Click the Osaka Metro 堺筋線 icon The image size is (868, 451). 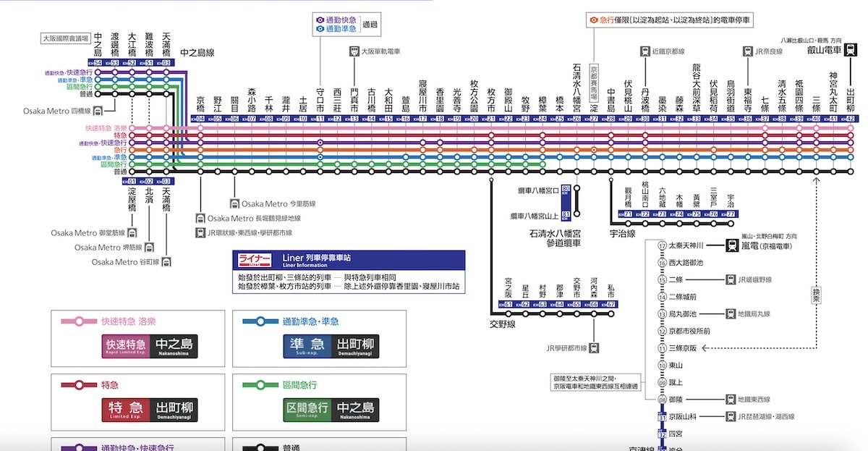coord(150,248)
